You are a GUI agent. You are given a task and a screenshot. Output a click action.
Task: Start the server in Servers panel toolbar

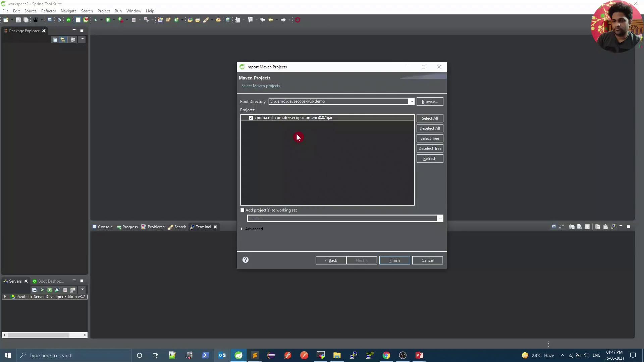click(49, 290)
